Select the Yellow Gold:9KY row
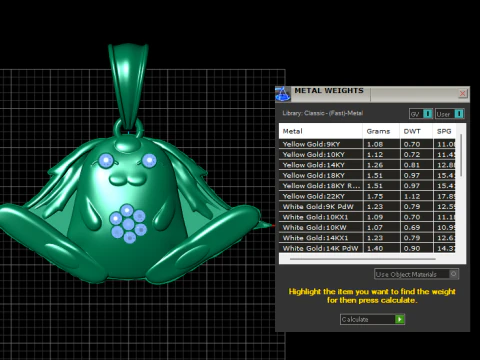The height and width of the screenshot is (360, 480). point(367,144)
